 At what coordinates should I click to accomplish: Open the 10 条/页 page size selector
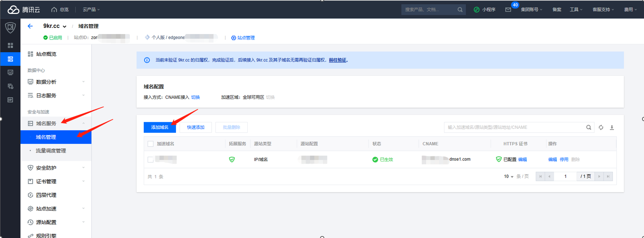coord(509,176)
